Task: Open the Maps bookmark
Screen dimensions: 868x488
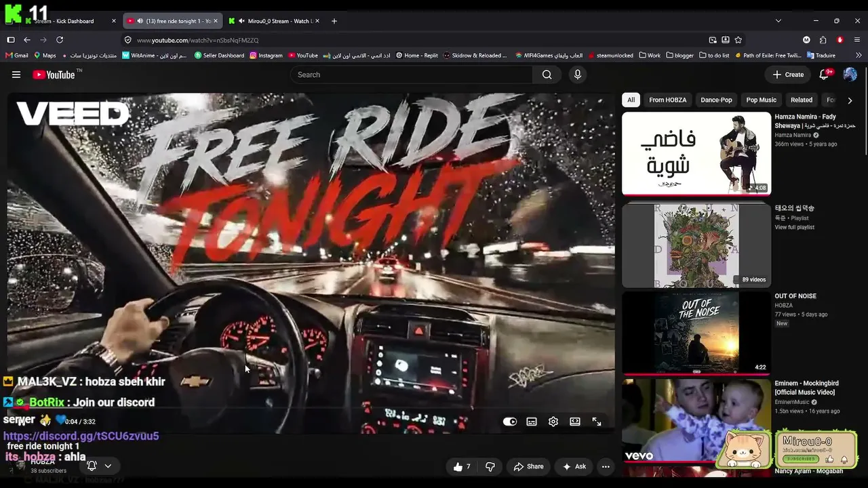Action: coord(45,56)
